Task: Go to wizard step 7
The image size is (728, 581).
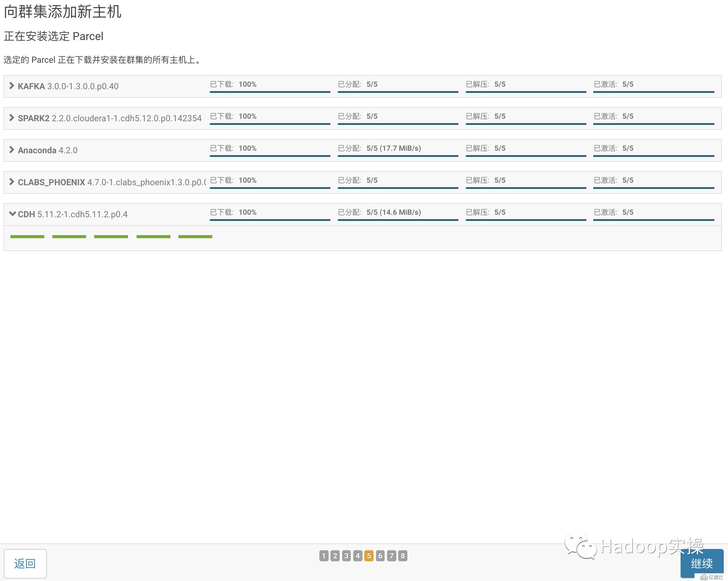Action: [x=391, y=556]
